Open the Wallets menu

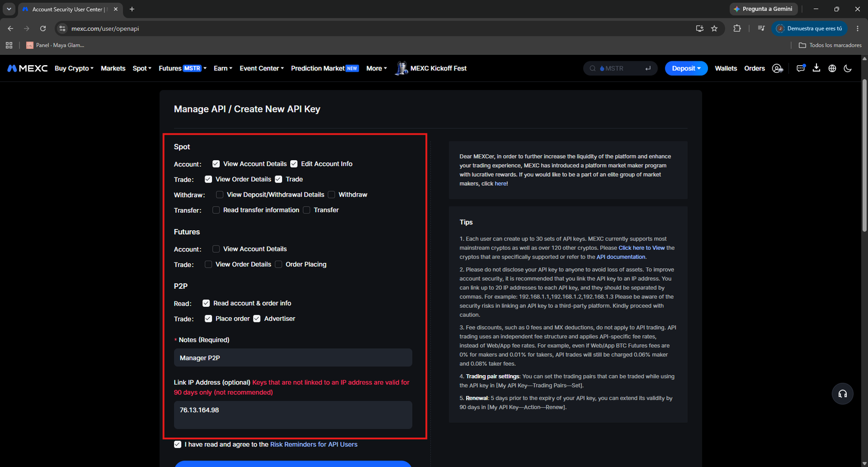726,68
